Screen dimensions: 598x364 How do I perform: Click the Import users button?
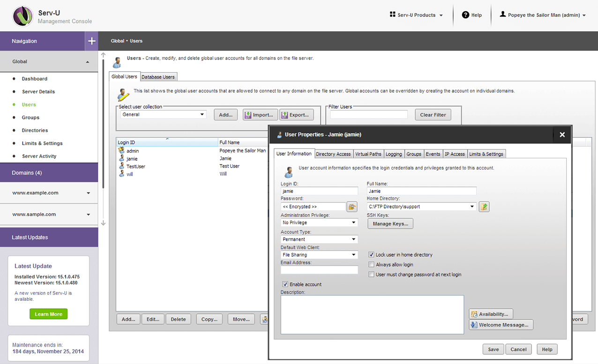point(260,115)
